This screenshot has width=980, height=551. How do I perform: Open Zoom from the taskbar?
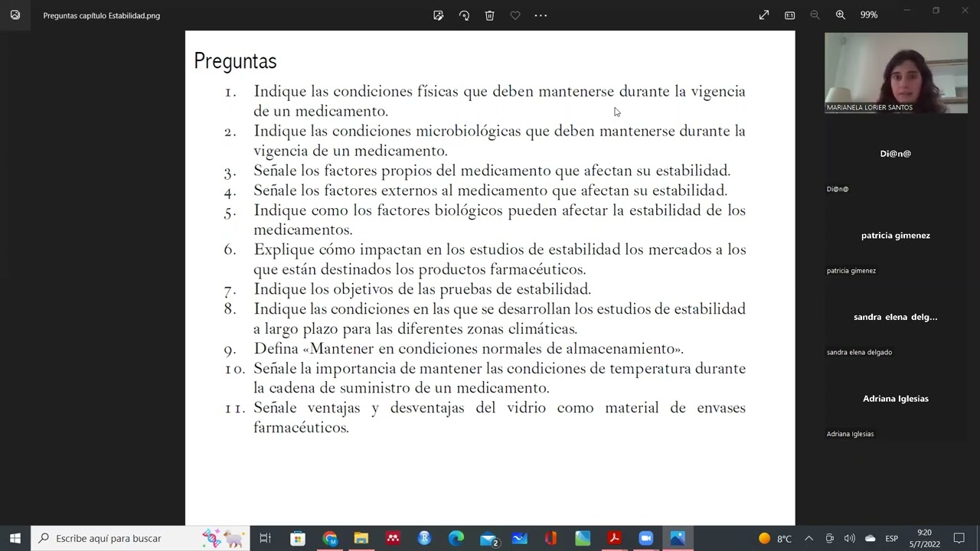click(645, 538)
